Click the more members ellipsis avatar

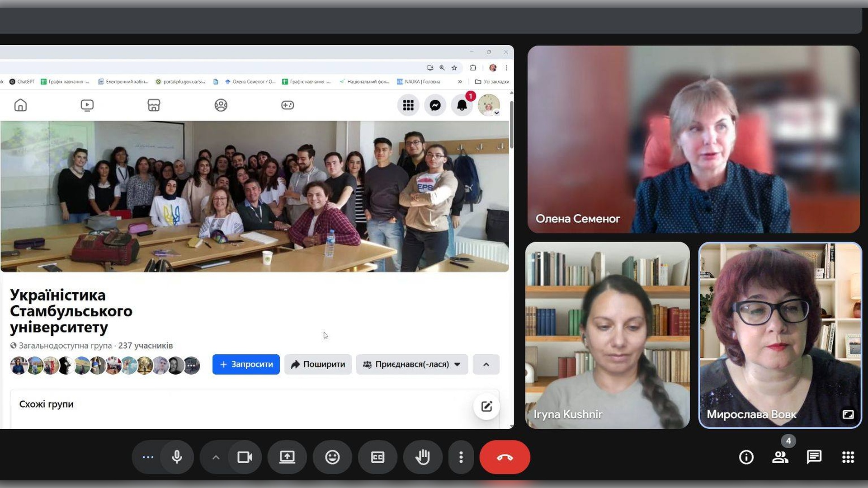tap(192, 365)
